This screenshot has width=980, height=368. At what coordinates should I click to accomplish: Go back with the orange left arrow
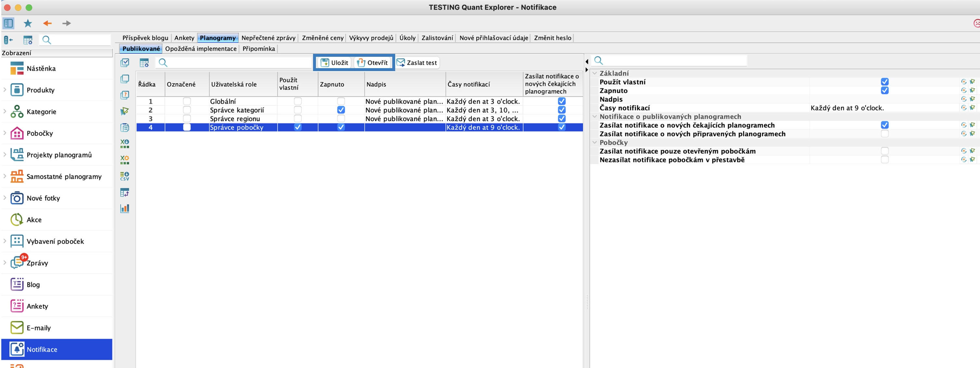pyautogui.click(x=47, y=23)
